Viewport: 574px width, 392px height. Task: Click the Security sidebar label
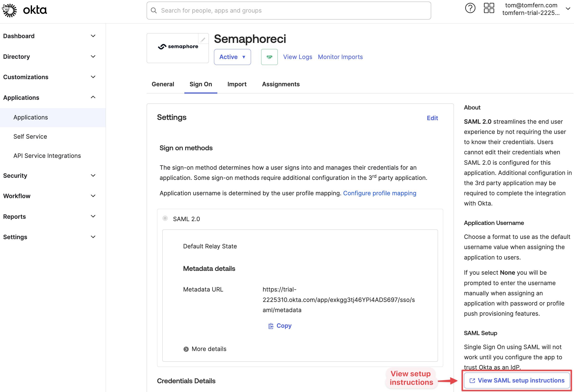(x=15, y=176)
